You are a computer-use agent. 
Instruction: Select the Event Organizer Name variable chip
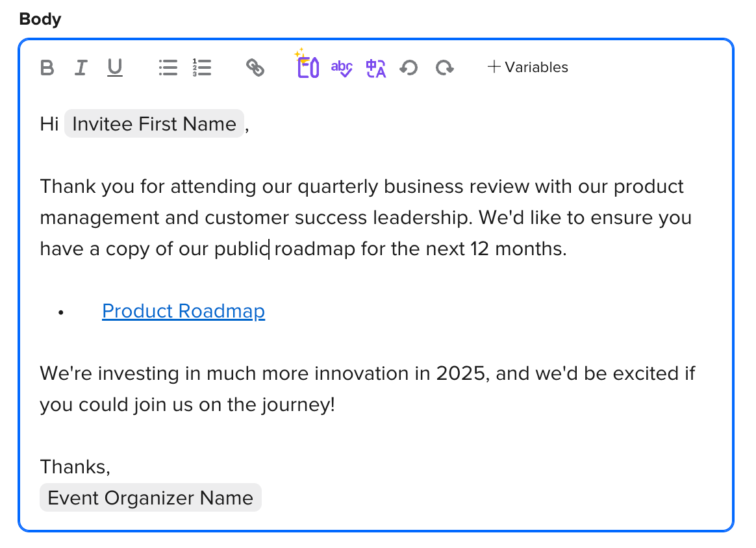[x=151, y=498]
